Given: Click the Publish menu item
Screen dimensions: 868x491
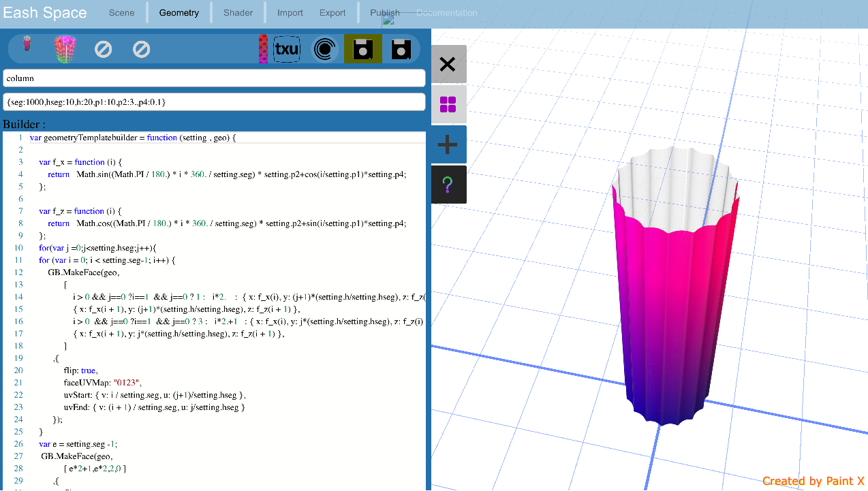Looking at the screenshot, I should tap(385, 13).
